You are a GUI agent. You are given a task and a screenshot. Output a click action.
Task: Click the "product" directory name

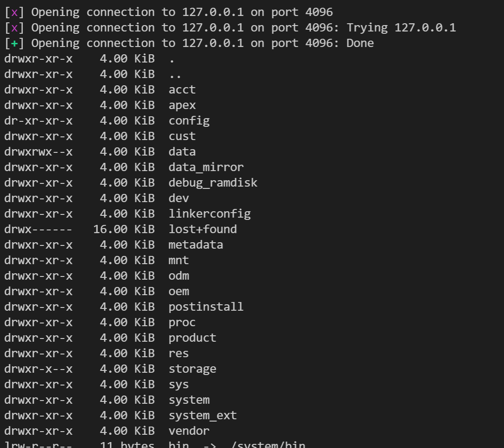click(192, 338)
